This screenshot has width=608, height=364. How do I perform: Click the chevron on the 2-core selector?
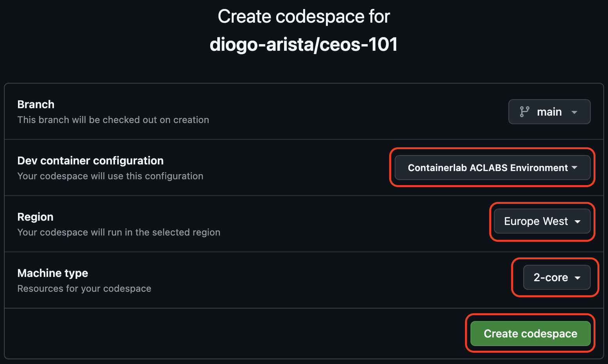(x=578, y=278)
